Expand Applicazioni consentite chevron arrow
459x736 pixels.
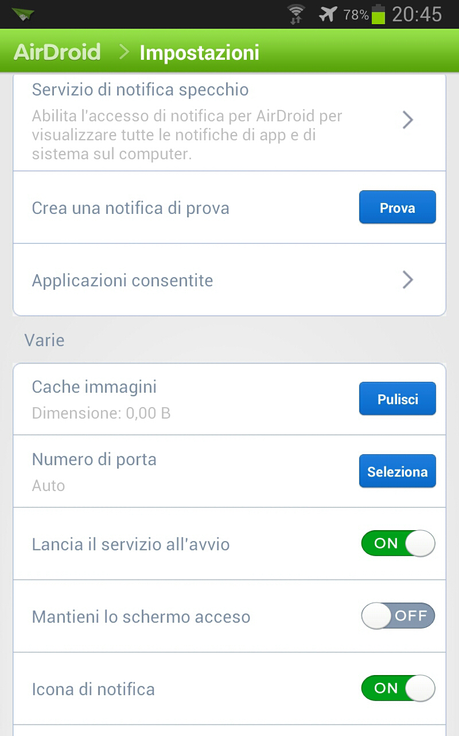pos(408,280)
